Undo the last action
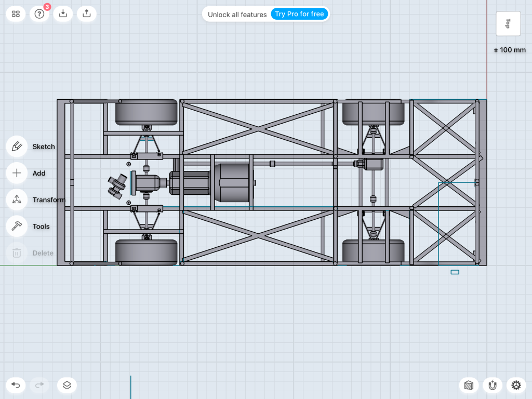Screen dimensions: 532x399 click(x=16, y=385)
